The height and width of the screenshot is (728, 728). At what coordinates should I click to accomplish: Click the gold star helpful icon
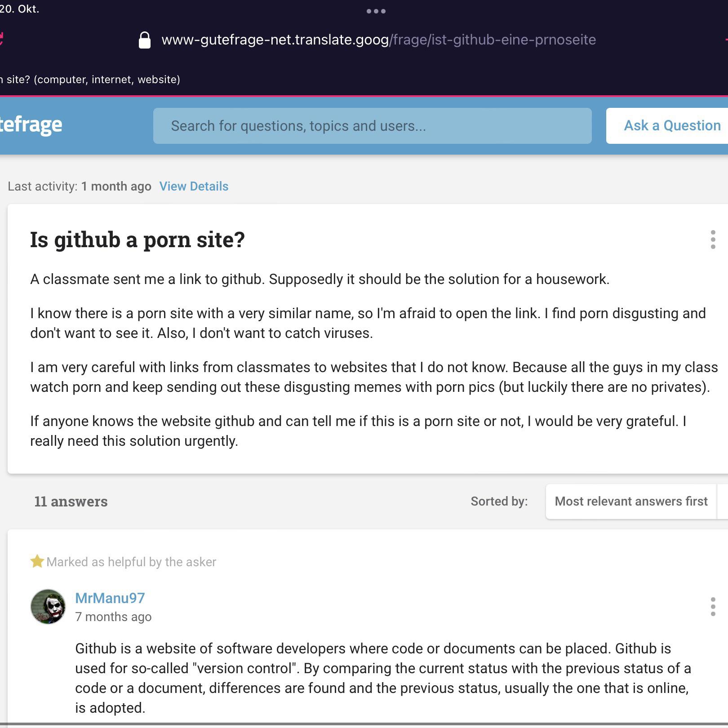tap(37, 561)
